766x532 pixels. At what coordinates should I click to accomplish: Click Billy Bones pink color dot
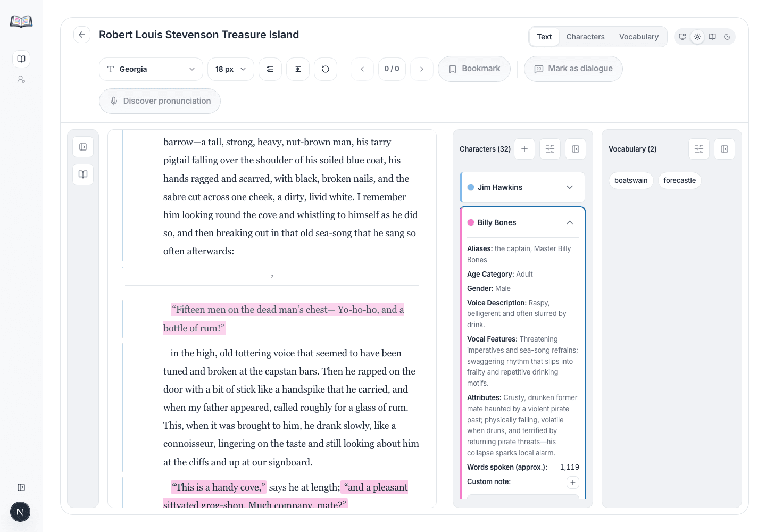point(471,222)
